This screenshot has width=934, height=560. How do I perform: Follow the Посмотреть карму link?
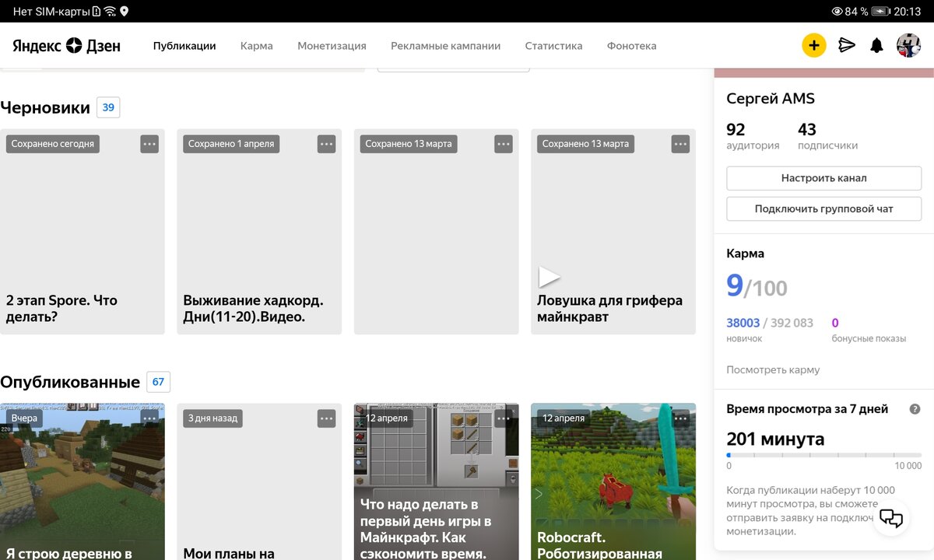tap(773, 370)
